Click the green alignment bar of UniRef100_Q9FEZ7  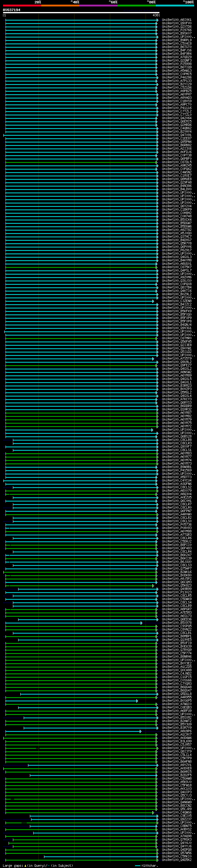point(81,365)
